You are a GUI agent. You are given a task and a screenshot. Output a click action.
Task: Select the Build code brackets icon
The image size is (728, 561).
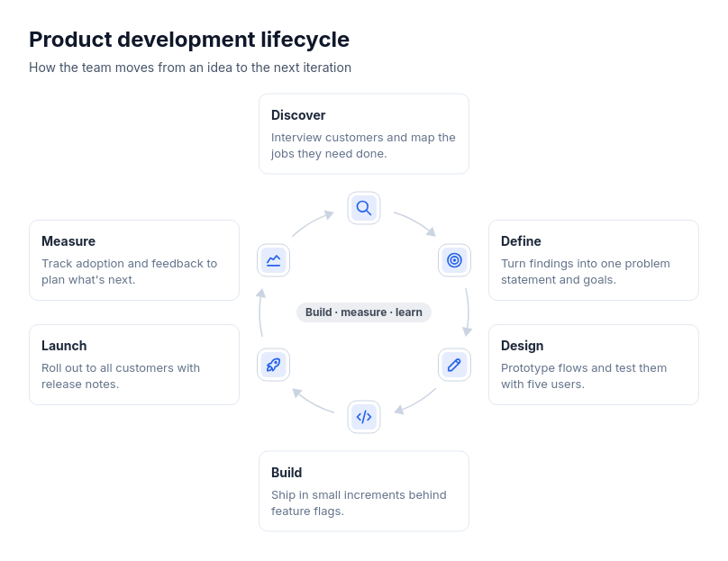click(364, 417)
